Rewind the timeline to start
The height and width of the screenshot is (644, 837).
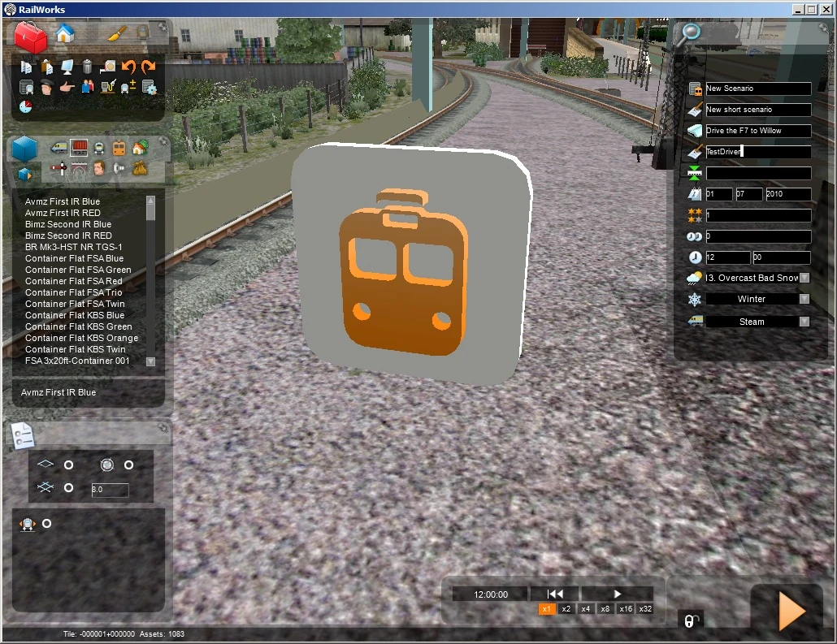coord(555,594)
